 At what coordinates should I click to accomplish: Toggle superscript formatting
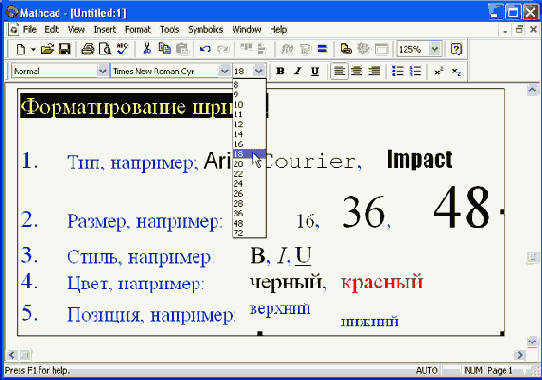point(439,71)
